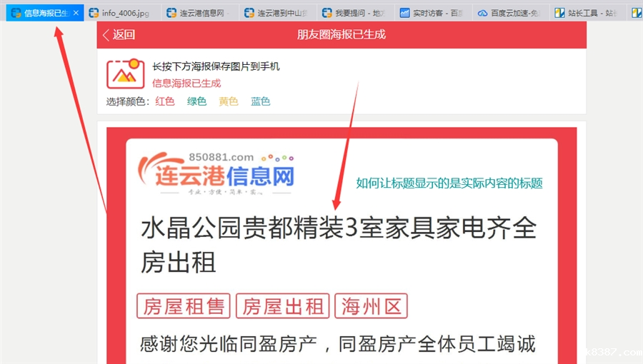Image resolution: width=643 pixels, height=364 pixels.
Task: Click the 实时访客 chart tab icon
Action: point(405,13)
